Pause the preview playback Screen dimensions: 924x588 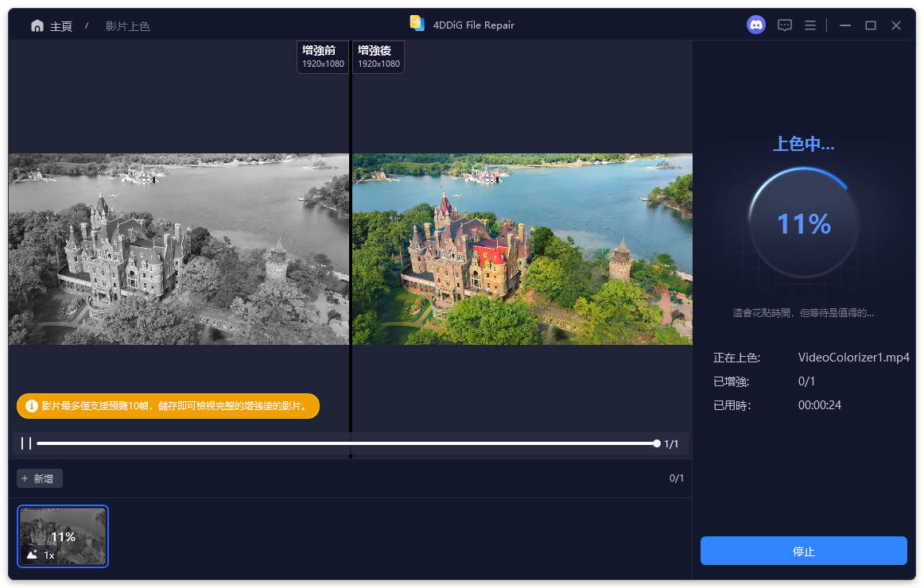[x=25, y=443]
